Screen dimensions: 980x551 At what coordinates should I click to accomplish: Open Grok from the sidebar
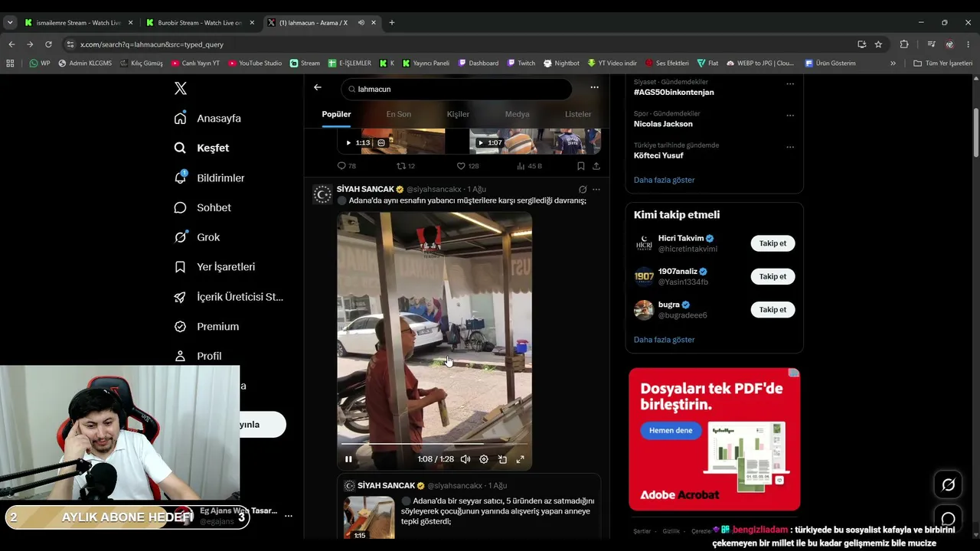pos(197,237)
